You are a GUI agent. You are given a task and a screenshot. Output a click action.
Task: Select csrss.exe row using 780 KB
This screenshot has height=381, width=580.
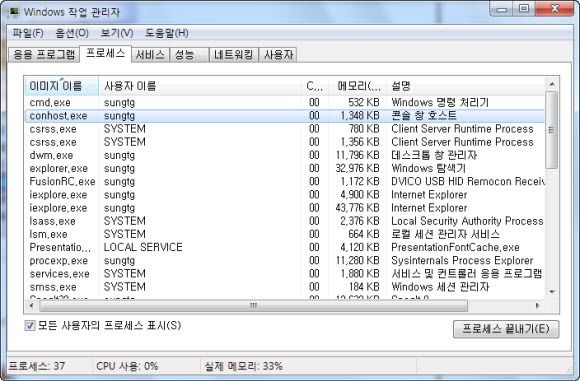click(x=284, y=129)
